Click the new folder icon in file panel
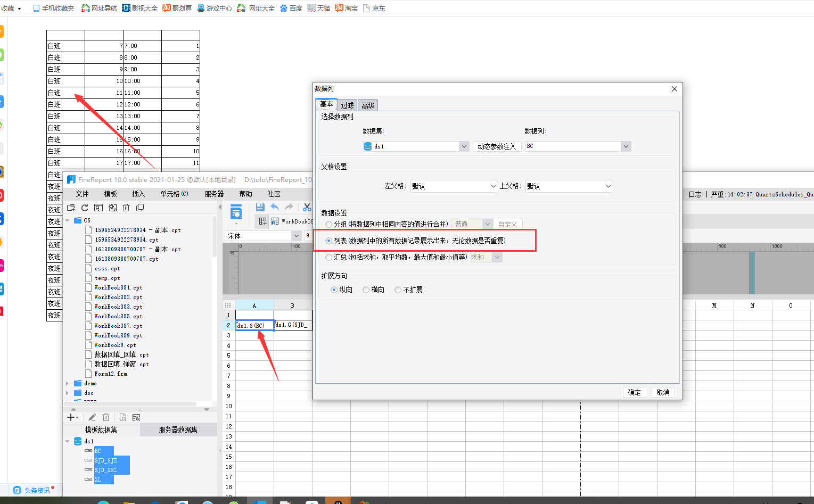Viewport: 814px width, 504px height. (71, 208)
